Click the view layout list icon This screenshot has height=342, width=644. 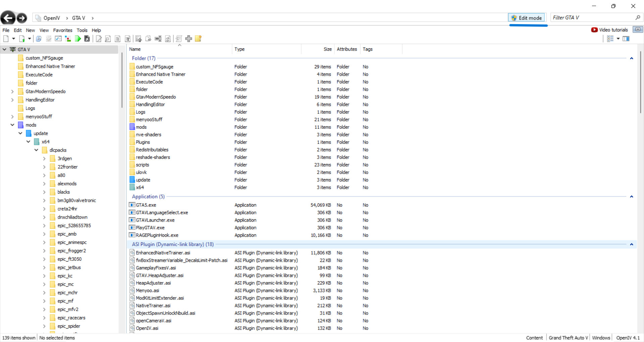(610, 39)
